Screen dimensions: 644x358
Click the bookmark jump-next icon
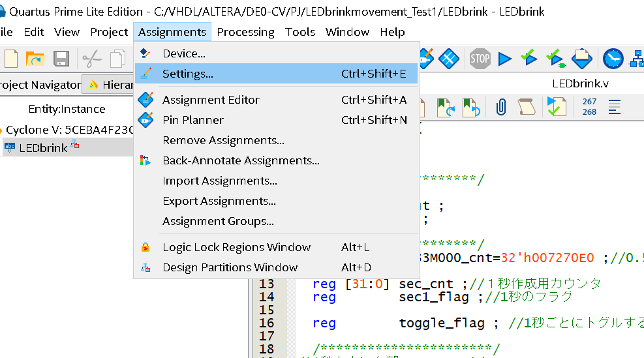[x=446, y=108]
